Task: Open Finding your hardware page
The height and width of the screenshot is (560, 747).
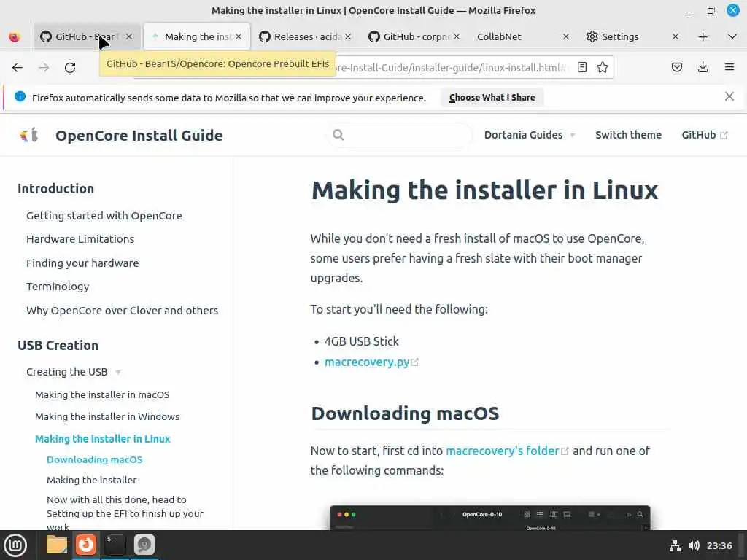Action: (82, 262)
